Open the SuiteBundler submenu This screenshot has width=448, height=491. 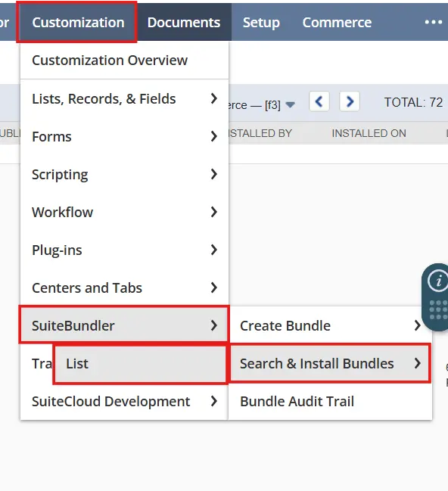coord(124,325)
